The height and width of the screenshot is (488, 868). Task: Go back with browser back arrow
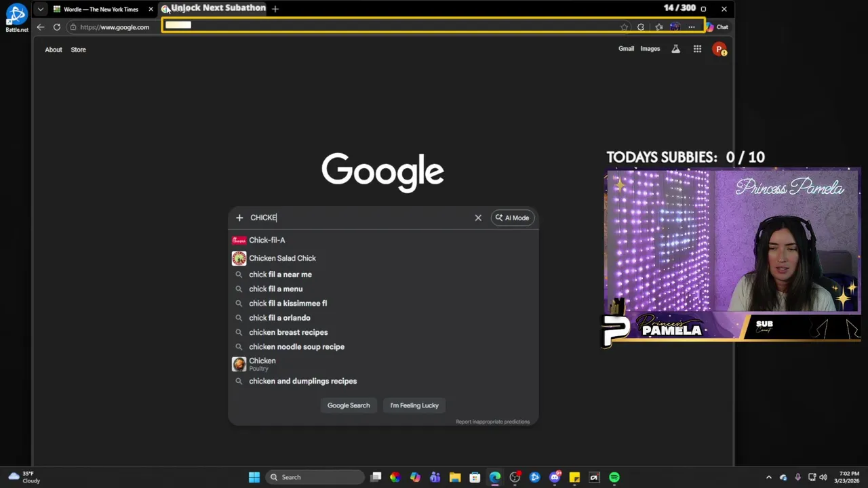(41, 27)
